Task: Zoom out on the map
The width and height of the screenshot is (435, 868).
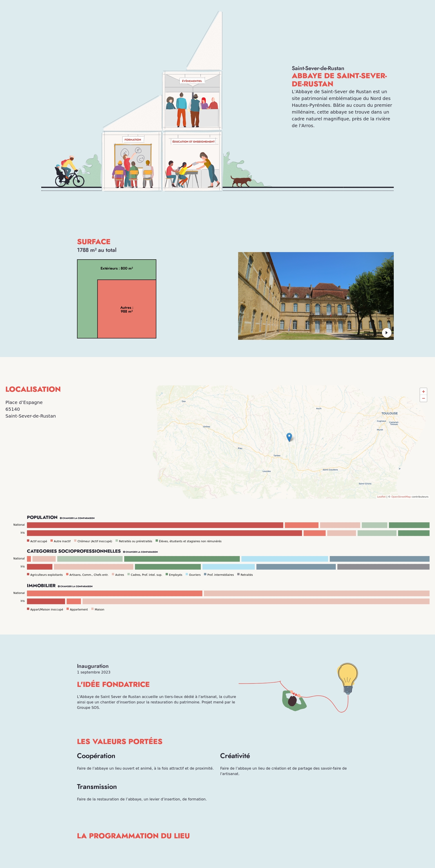Action: (423, 399)
